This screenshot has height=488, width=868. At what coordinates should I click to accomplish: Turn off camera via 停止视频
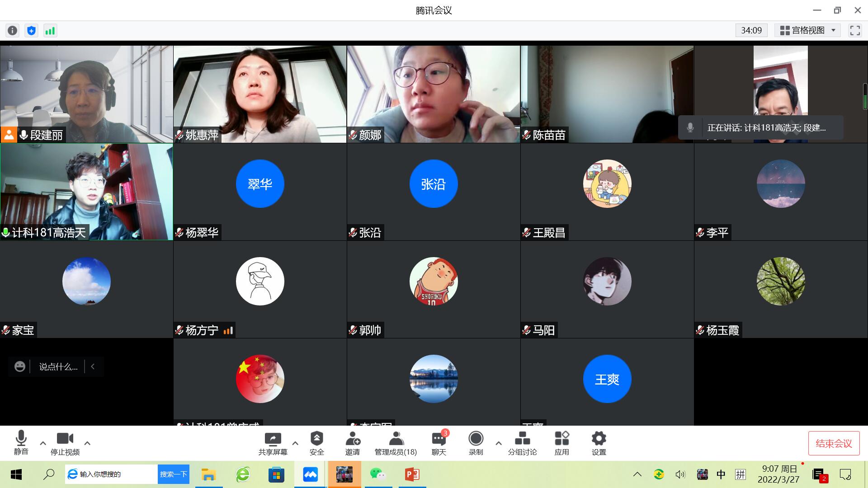click(x=65, y=443)
